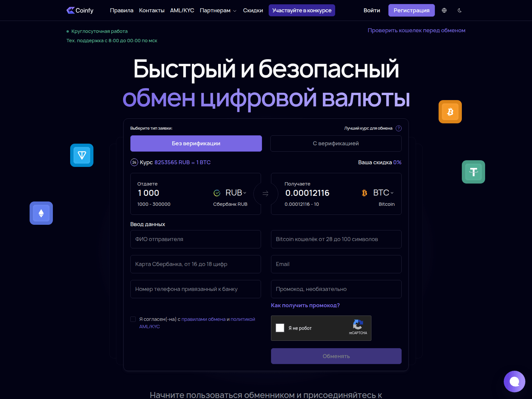The height and width of the screenshot is (399, 532).
Task: Open the Скидки menu item
Action: 253,10
